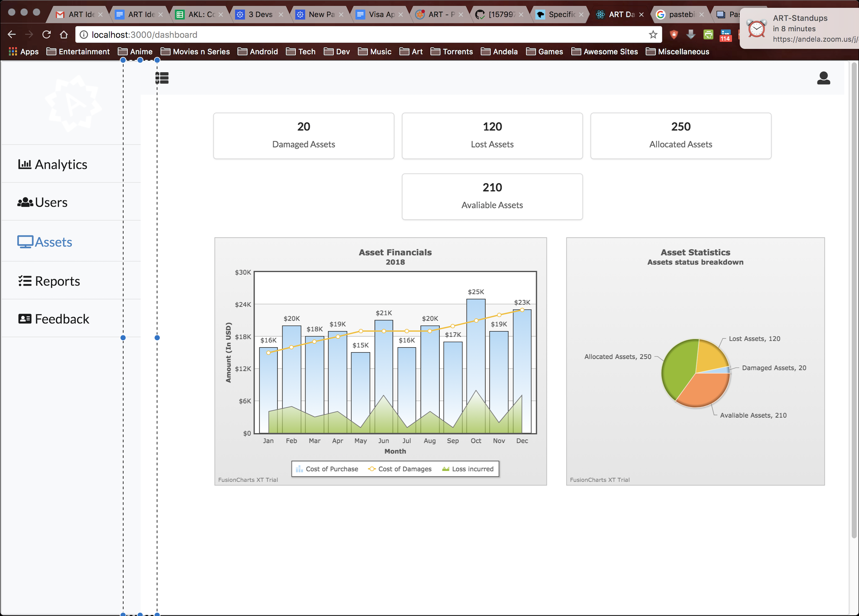Click the download arrow extension icon
The width and height of the screenshot is (859, 616).
point(691,35)
